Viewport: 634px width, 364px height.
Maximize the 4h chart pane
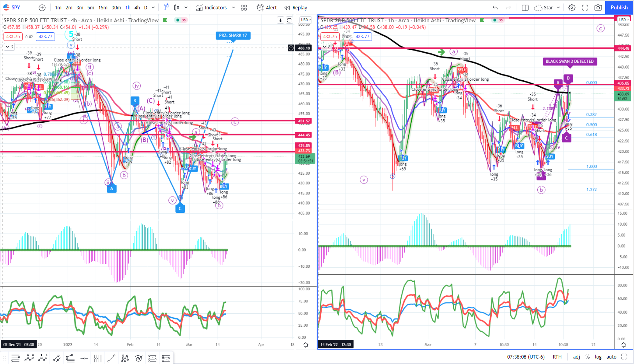(x=289, y=20)
